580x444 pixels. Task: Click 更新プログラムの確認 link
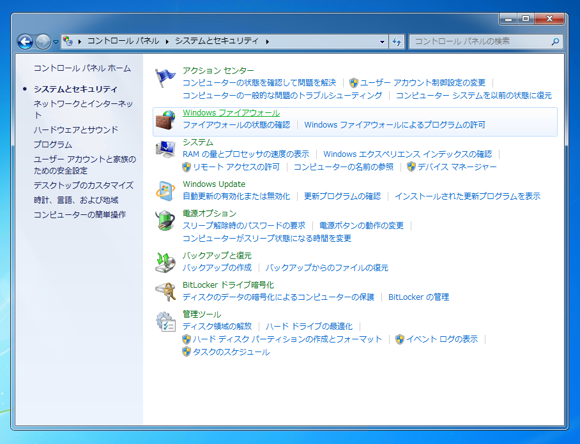tap(342, 196)
